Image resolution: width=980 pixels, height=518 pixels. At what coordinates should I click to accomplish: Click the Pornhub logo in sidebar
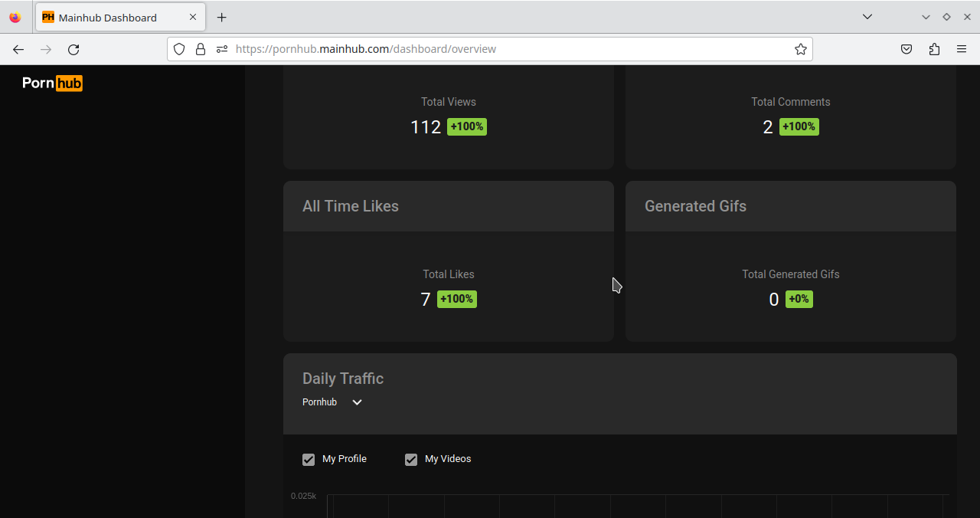tap(52, 83)
